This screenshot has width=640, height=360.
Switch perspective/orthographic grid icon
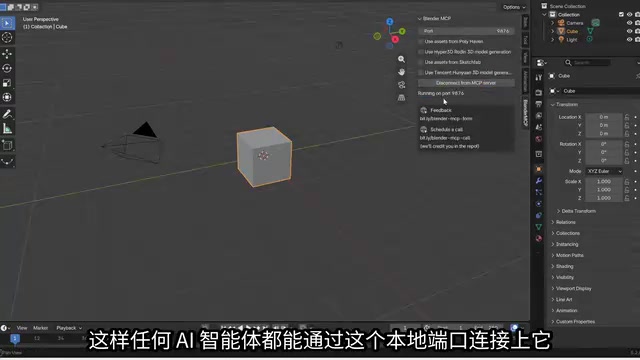pyautogui.click(x=402, y=98)
